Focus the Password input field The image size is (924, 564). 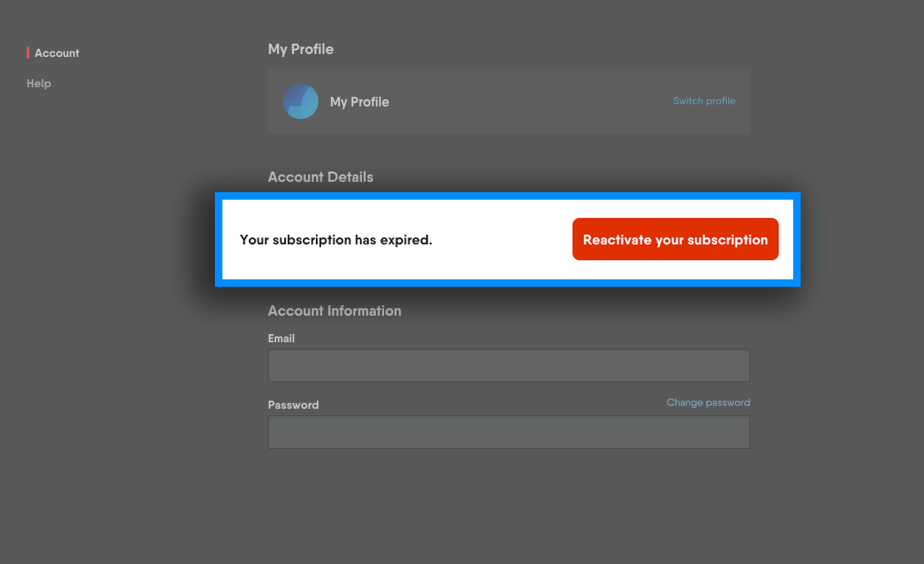(x=509, y=432)
